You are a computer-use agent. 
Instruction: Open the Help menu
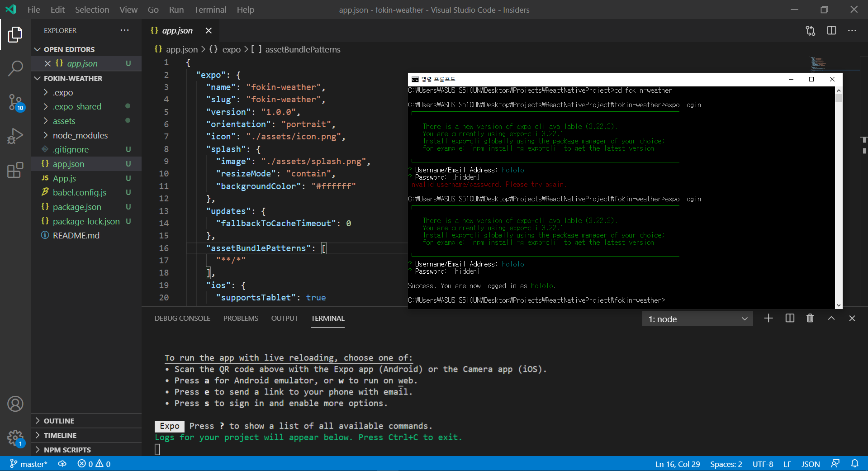(x=246, y=10)
